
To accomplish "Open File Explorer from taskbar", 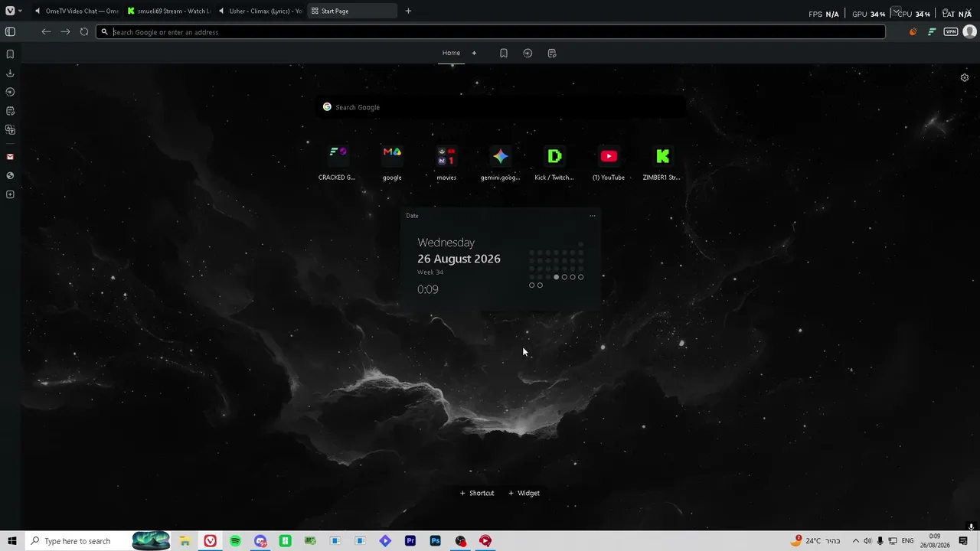I will pos(185,541).
